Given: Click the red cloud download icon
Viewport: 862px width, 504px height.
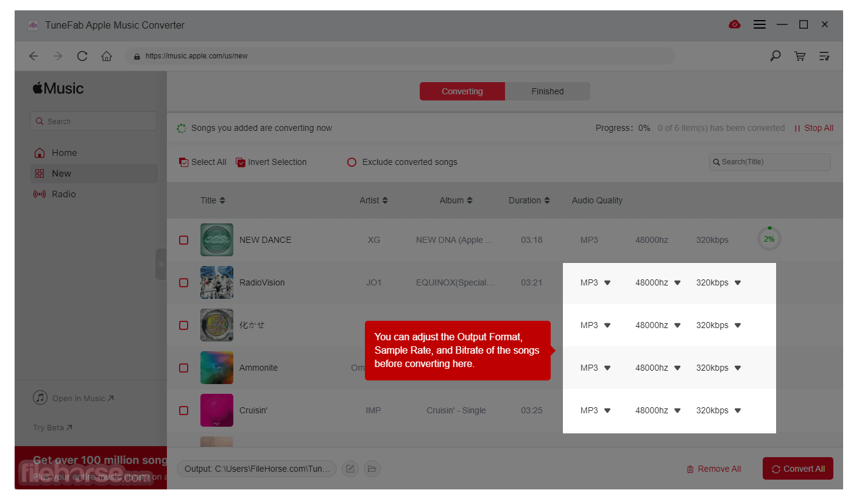Looking at the screenshot, I should (735, 25).
